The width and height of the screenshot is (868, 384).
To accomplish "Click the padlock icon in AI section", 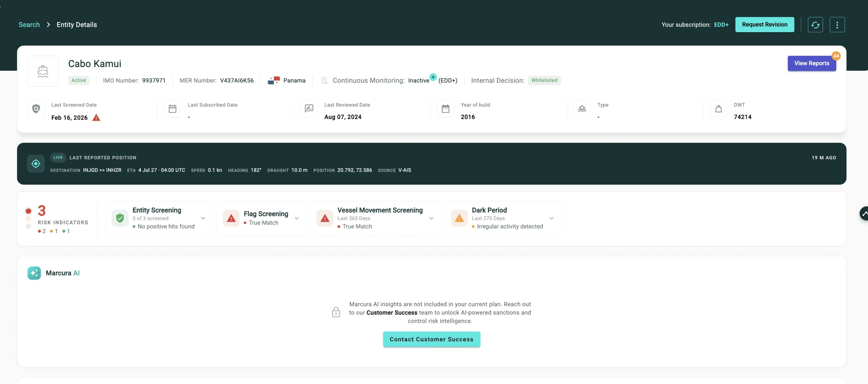I will click(x=336, y=312).
